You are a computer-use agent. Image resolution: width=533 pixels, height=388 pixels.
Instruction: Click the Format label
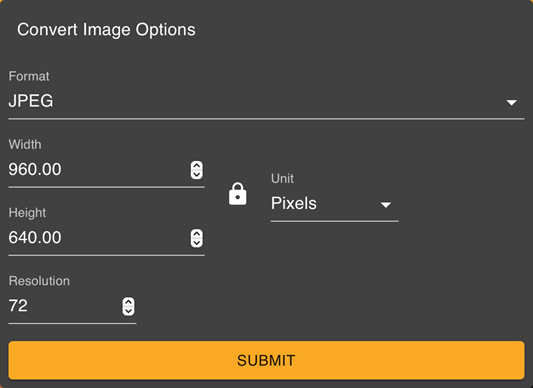coord(29,76)
